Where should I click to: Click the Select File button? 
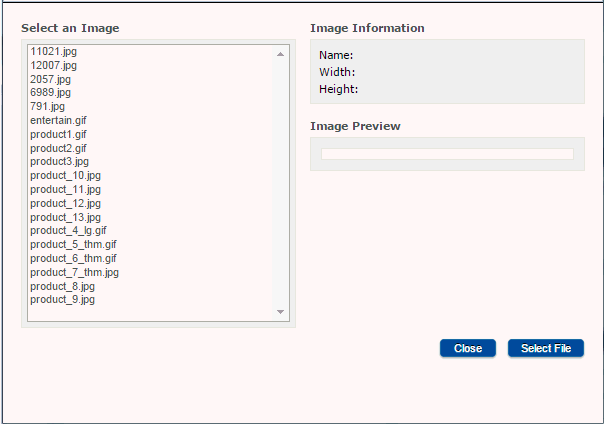click(545, 348)
